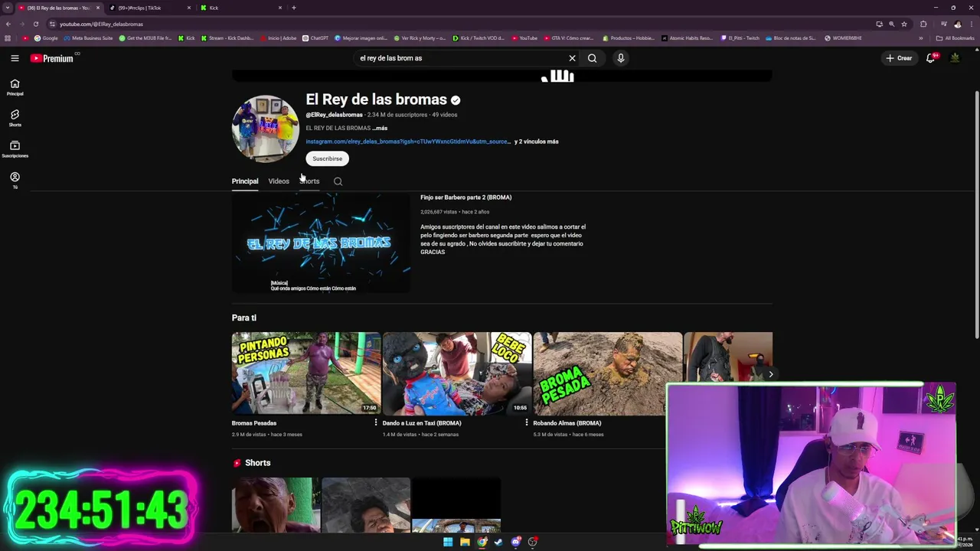Select the Videos channel tab
980x551 pixels.
tap(279, 181)
